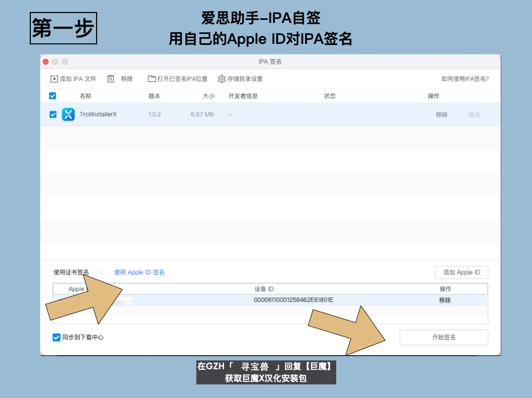Click the folder icon for 打开已签名IPA位置

tap(151, 79)
